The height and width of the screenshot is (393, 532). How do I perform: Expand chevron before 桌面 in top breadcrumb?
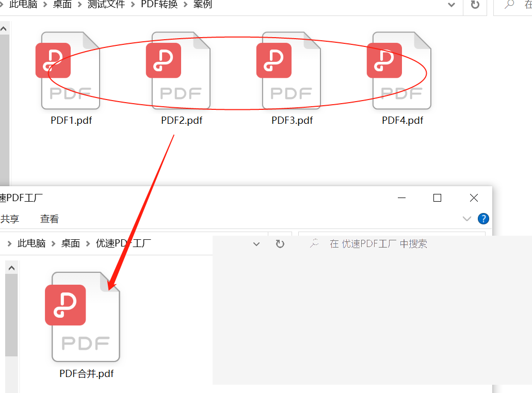[45, 5]
